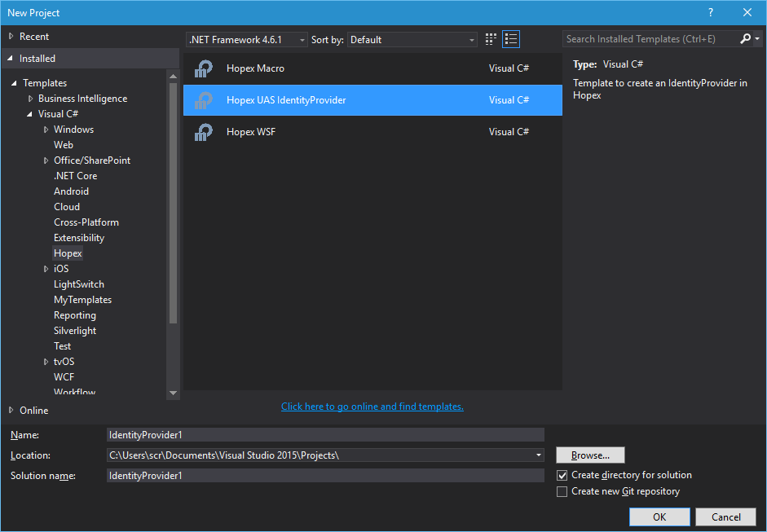Click the Hopex Macro template icon
Screen dimensions: 767x532
204,68
